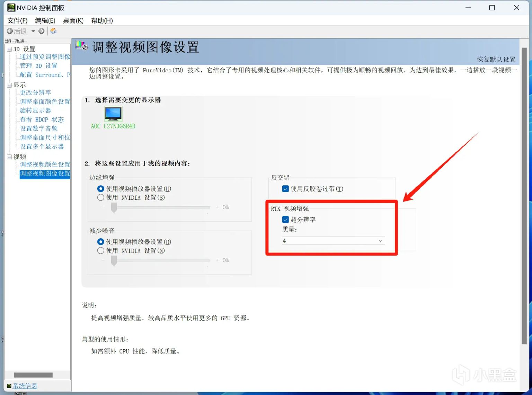Select 使用视频播放器设置(D) for noise reduction

135,242
